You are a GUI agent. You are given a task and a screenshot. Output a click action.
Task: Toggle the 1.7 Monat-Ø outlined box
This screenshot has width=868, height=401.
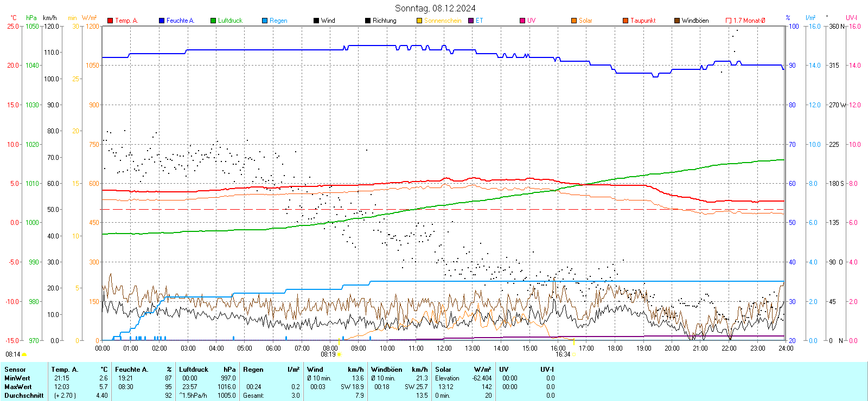pyautogui.click(x=729, y=21)
